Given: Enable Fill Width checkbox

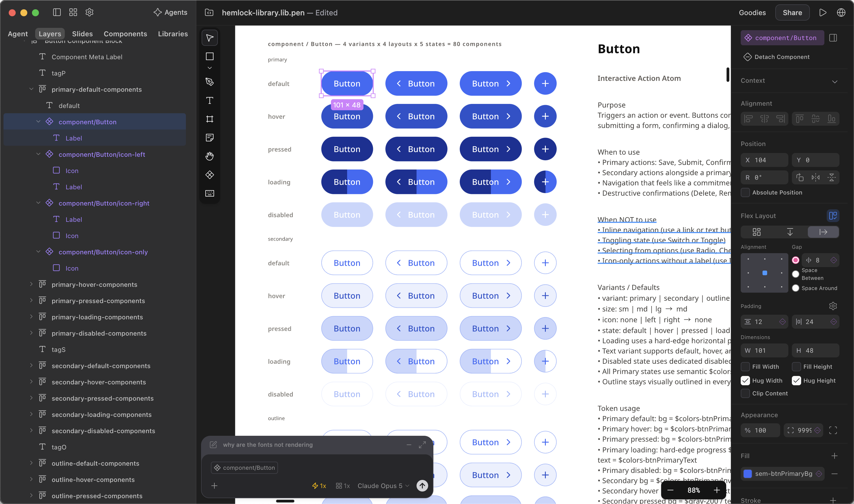Looking at the screenshot, I should (745, 366).
